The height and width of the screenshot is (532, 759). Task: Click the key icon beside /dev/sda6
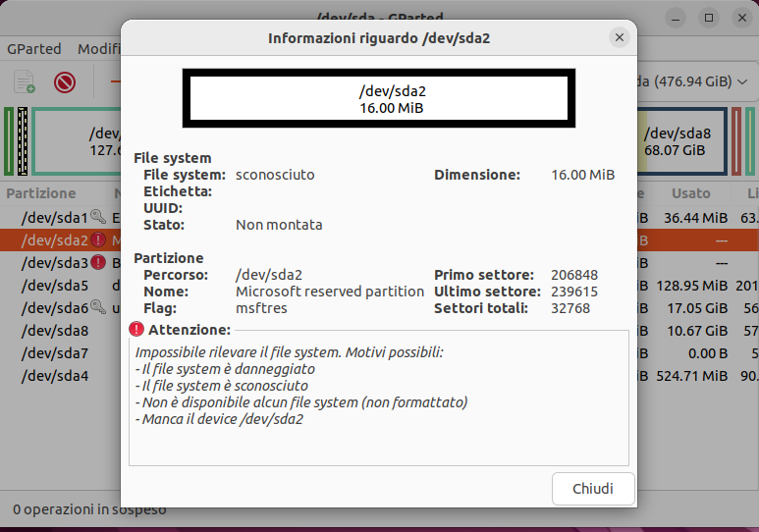tap(98, 307)
